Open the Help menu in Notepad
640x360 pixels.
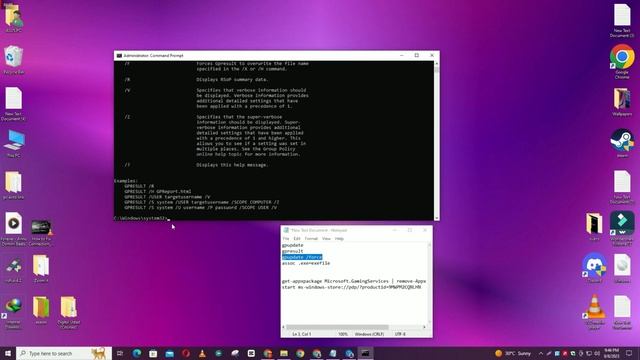339,238
